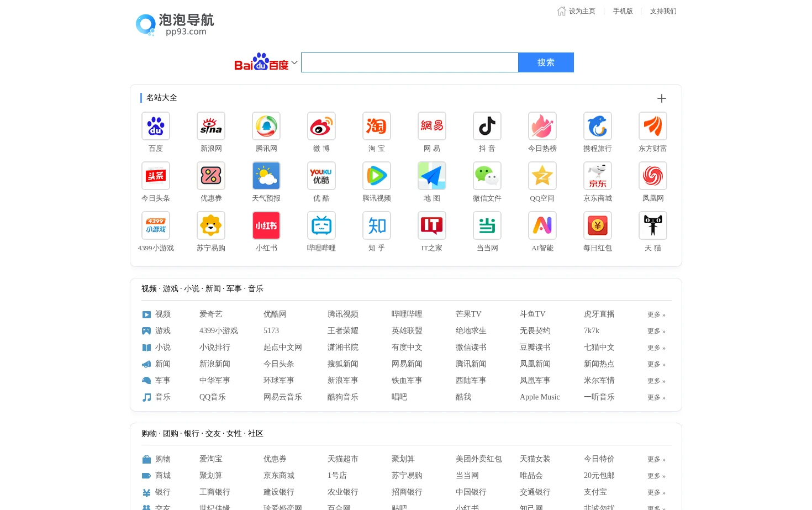Open the 网易云音乐 link
Viewport: 812px width, 510px height.
(283, 397)
